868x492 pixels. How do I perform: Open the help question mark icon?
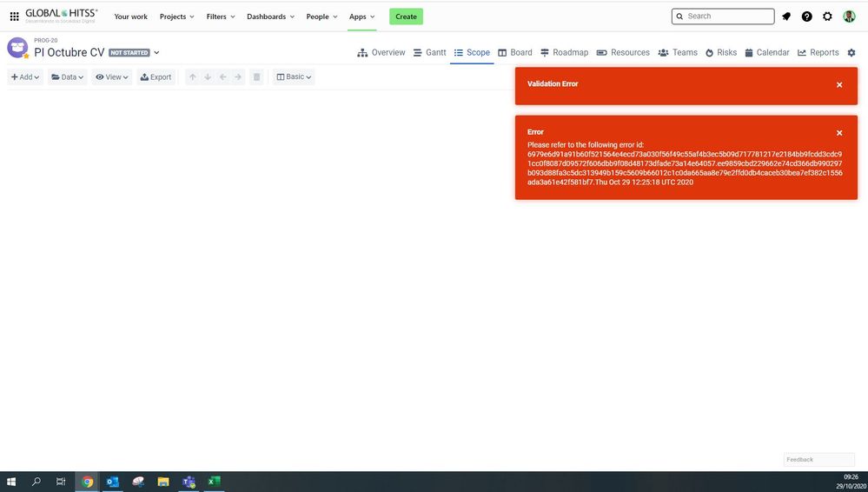tap(806, 17)
